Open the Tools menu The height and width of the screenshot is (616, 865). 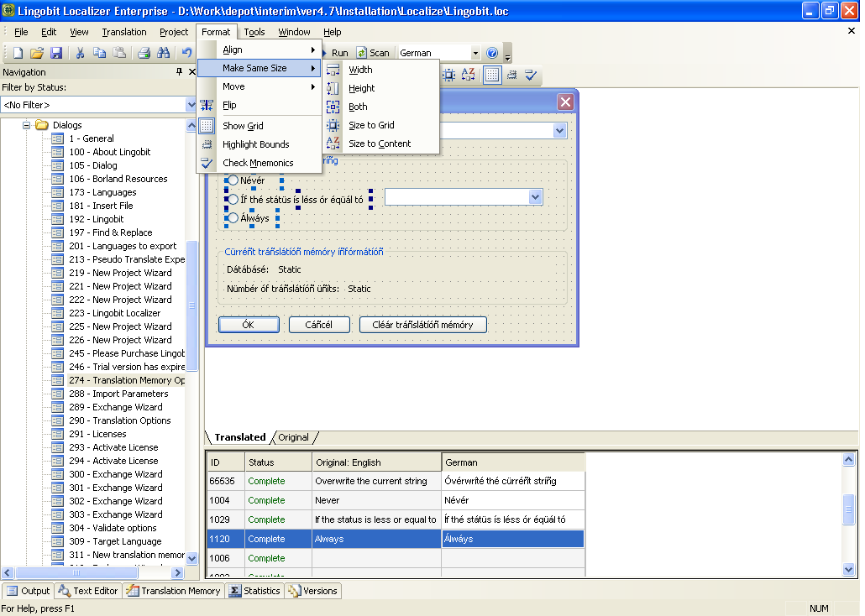[x=254, y=32]
